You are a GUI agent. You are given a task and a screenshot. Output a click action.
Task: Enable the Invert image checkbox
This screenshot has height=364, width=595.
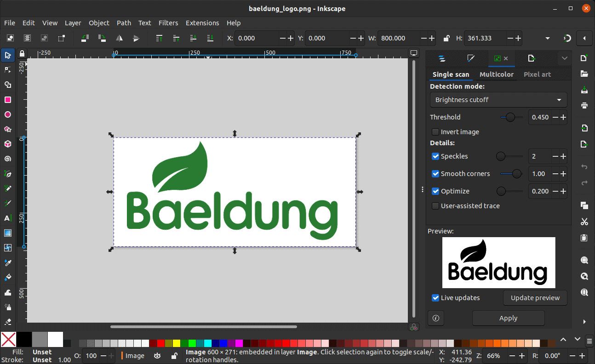click(x=435, y=132)
